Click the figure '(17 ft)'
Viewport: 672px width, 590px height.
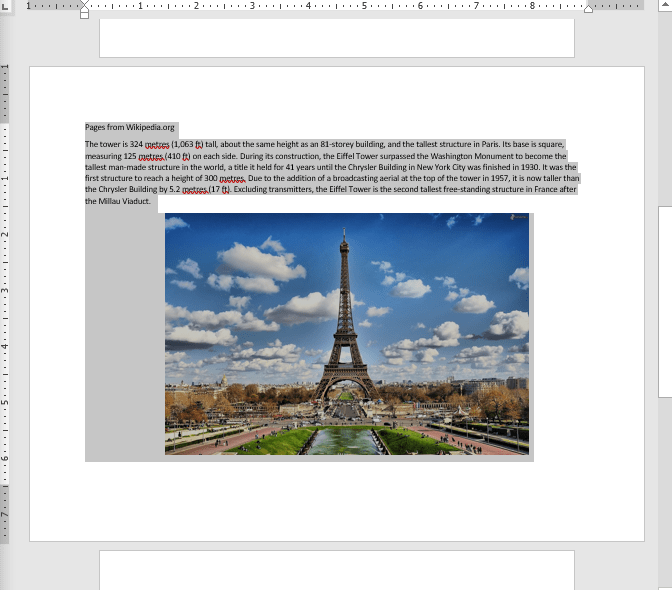pos(219,189)
